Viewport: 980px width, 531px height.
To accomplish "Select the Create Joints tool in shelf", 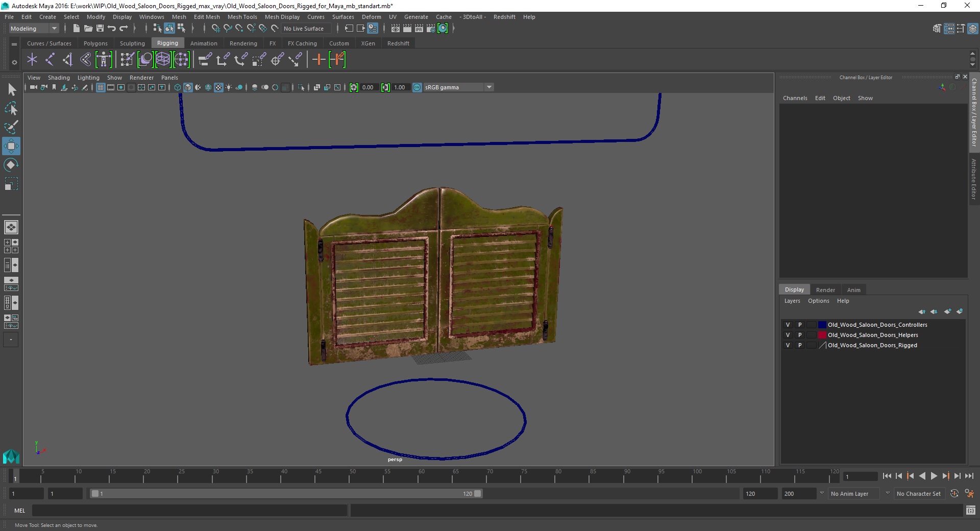I will tap(50, 60).
